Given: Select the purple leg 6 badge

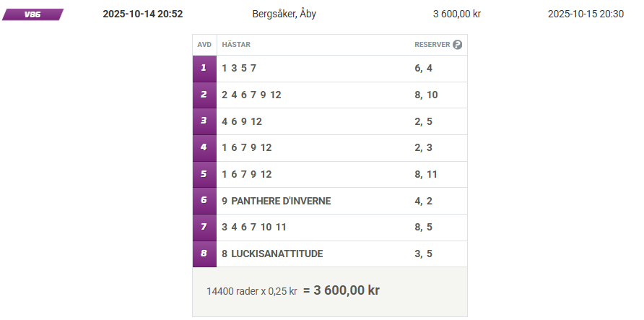Looking at the screenshot, I should [204, 201].
